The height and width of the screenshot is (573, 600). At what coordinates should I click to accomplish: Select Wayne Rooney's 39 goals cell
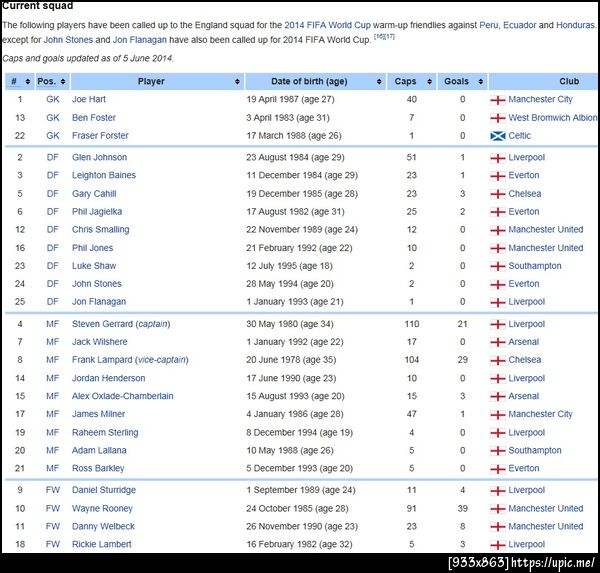[463, 509]
